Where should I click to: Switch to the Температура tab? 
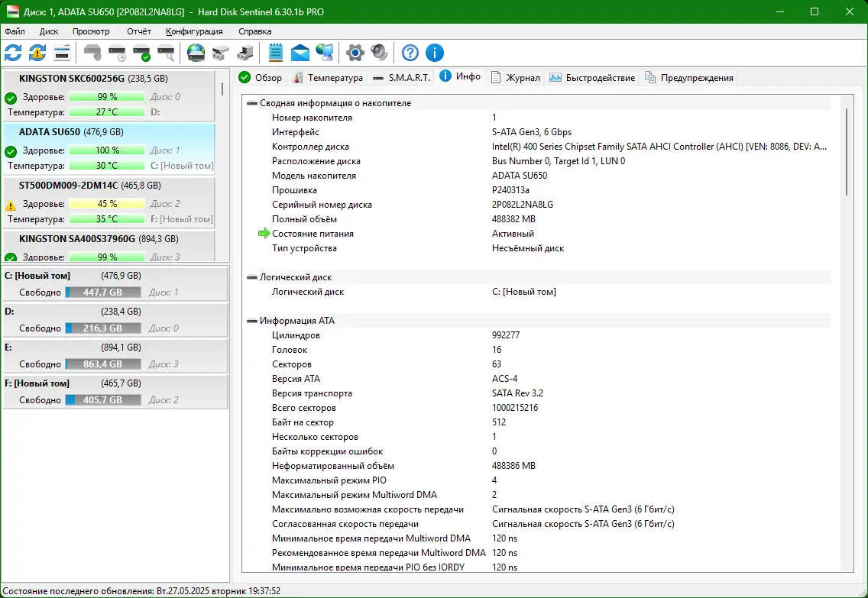[x=328, y=78]
